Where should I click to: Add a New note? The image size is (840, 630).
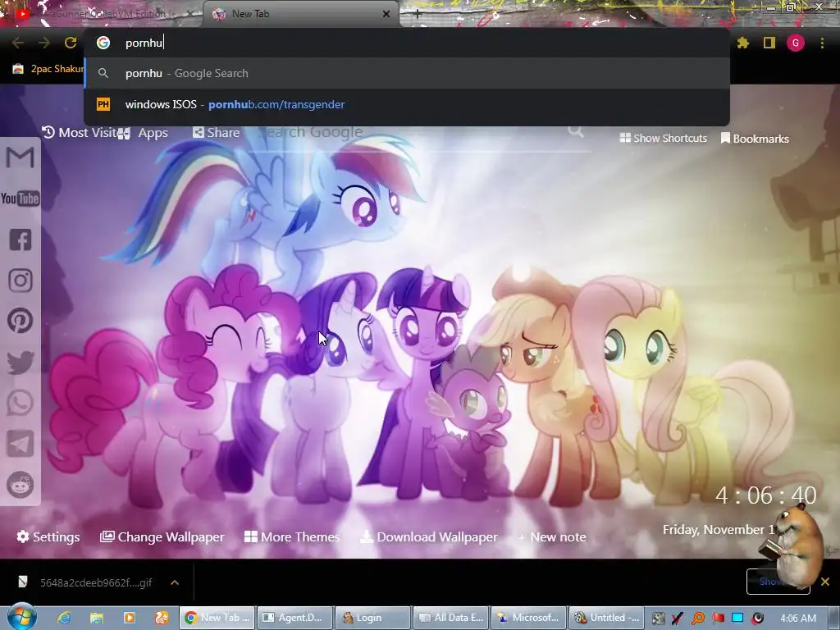(x=552, y=536)
